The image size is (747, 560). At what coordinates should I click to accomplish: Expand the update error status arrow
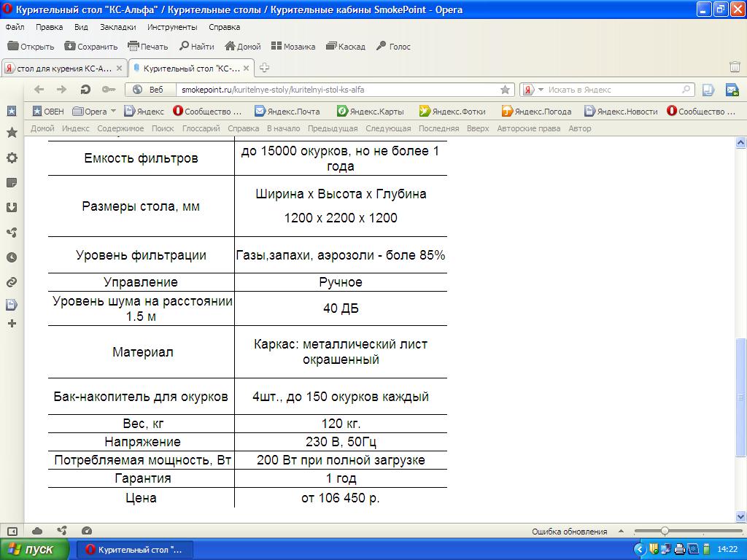622,532
